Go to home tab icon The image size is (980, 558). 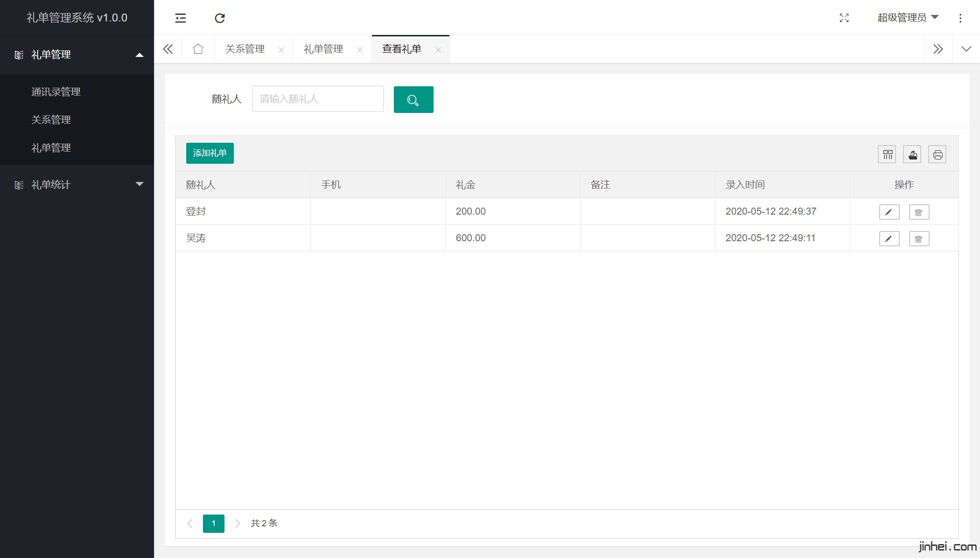198,49
